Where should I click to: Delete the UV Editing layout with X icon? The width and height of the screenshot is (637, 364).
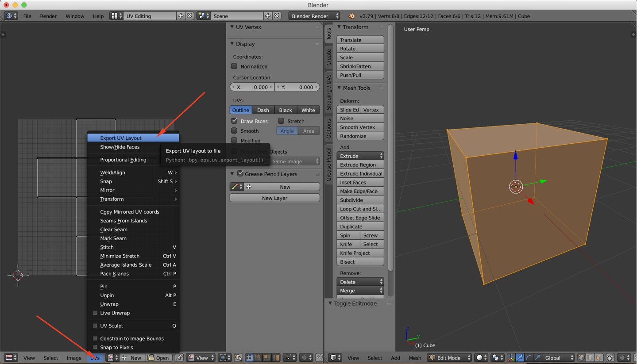(190, 16)
